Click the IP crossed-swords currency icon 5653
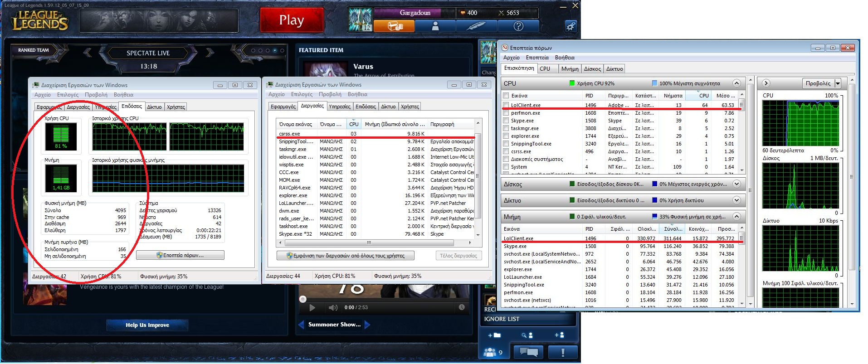This screenshot has width=868, height=364. (x=501, y=13)
